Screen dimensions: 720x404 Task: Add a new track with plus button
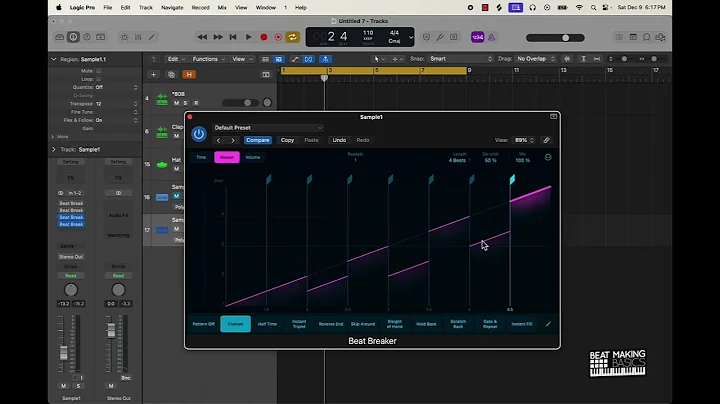tap(153, 74)
